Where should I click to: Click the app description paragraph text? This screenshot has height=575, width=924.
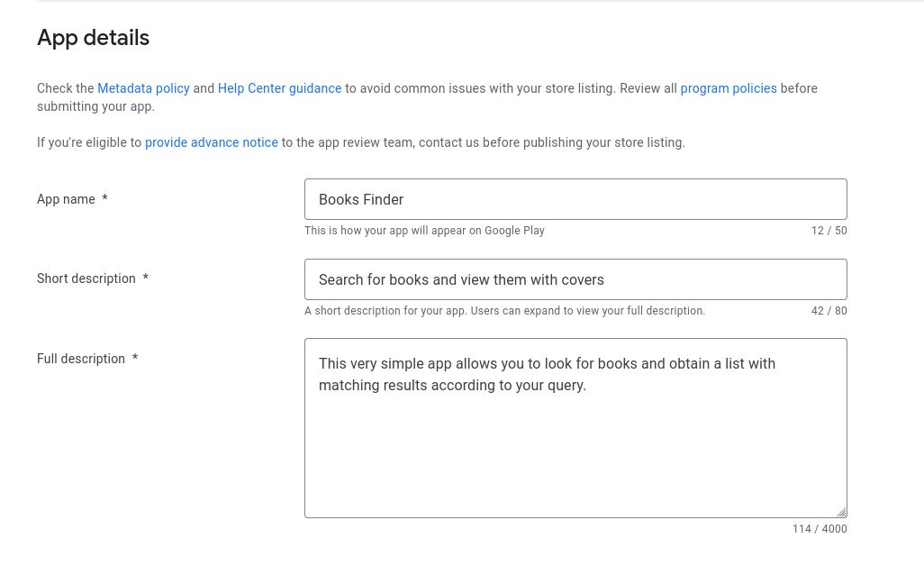pyautogui.click(x=547, y=374)
